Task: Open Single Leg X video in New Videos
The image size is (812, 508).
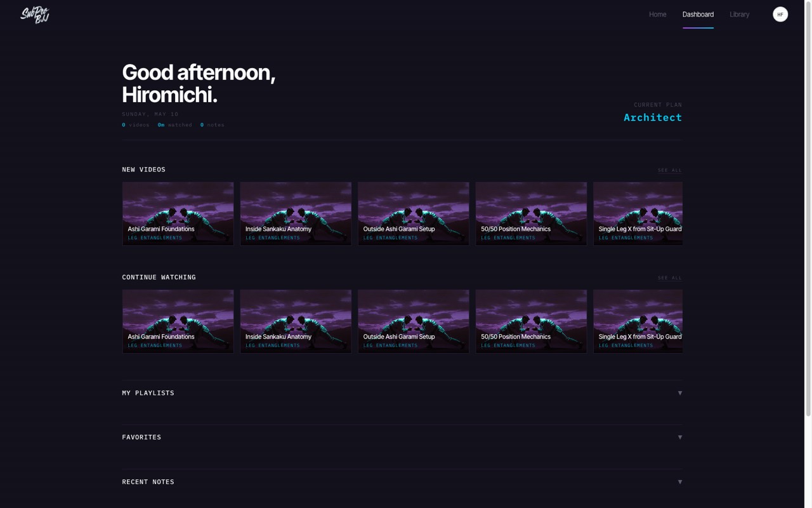Action: (x=638, y=213)
